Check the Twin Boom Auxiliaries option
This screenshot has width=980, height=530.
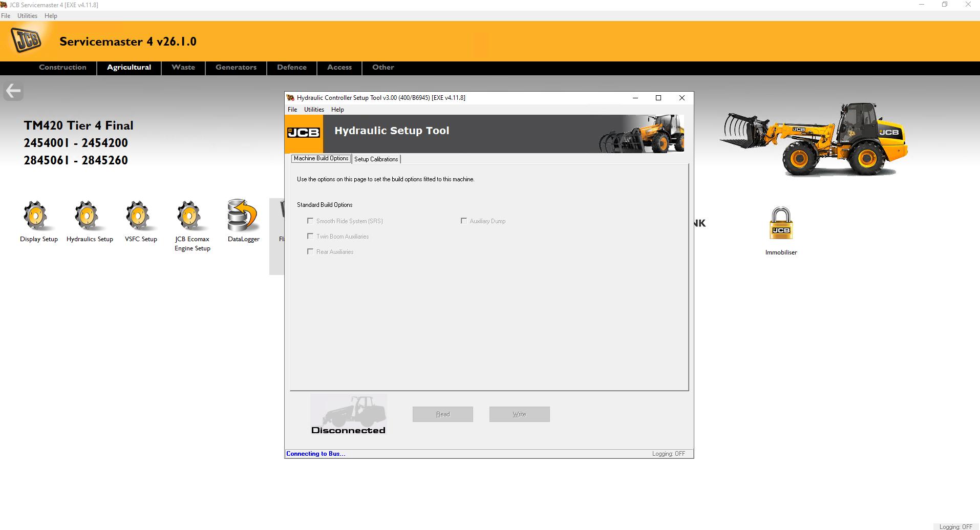[x=310, y=236]
